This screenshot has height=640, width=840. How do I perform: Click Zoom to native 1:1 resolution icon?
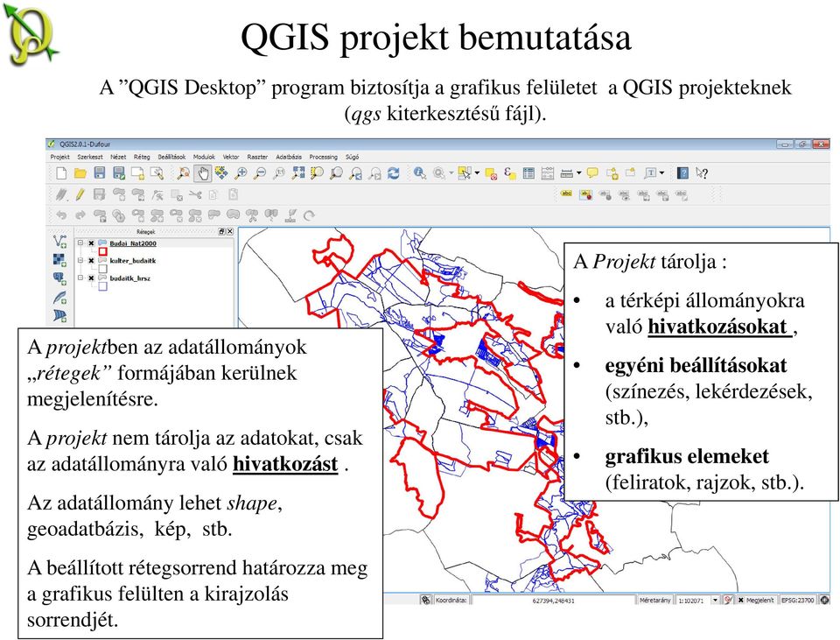tap(279, 173)
